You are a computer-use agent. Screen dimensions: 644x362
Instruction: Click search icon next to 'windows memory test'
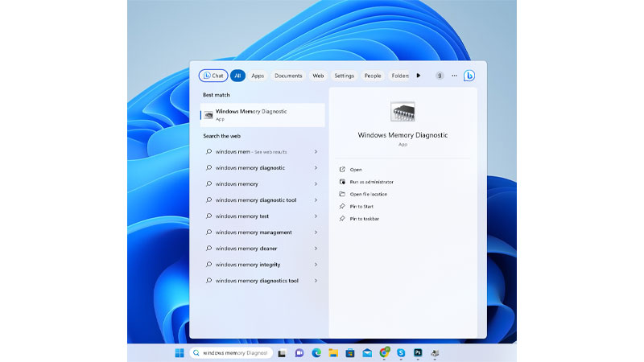[x=208, y=216]
